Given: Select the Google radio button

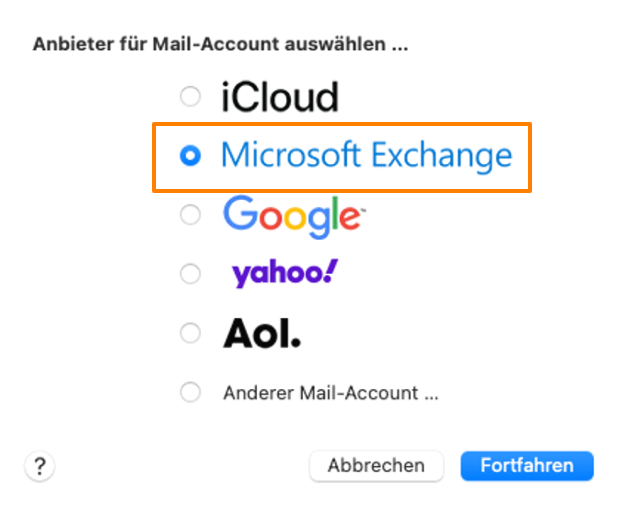Looking at the screenshot, I should coord(190,215).
